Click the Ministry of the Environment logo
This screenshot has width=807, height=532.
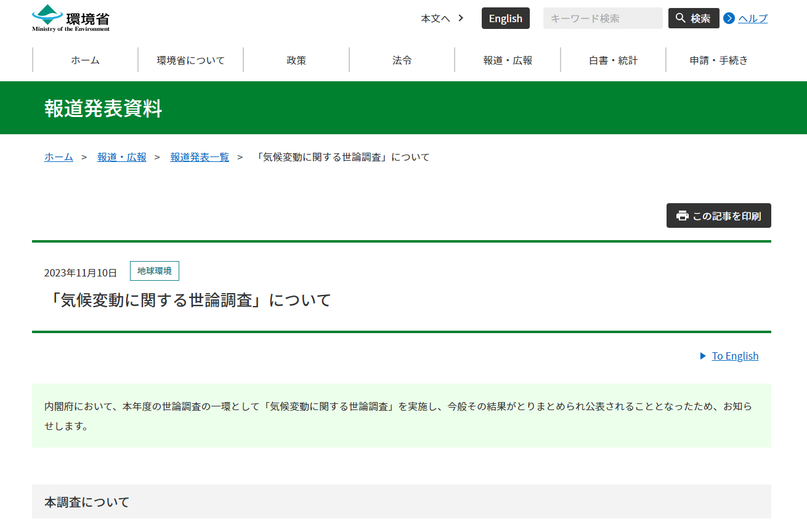pos(71,18)
